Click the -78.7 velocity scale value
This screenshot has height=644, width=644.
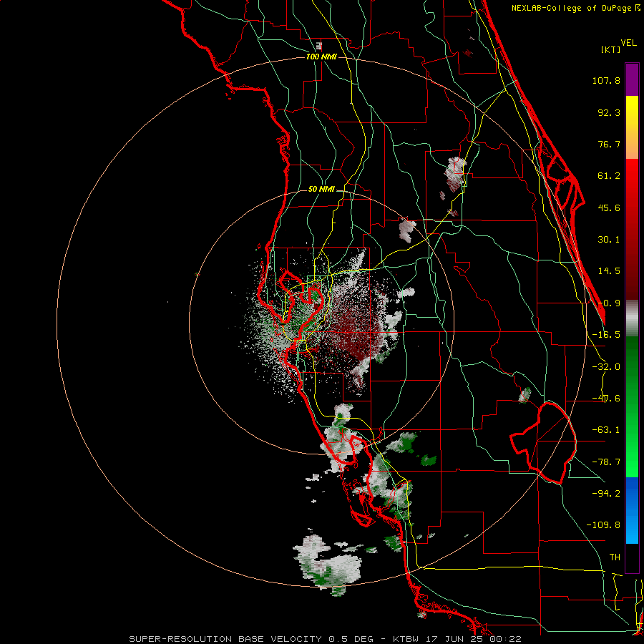click(x=606, y=462)
